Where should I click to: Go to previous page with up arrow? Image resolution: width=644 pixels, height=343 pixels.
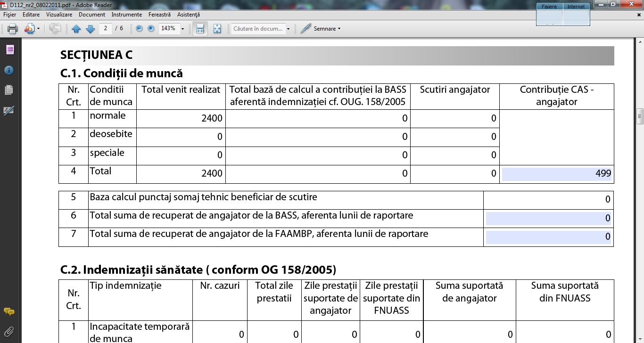coord(76,29)
